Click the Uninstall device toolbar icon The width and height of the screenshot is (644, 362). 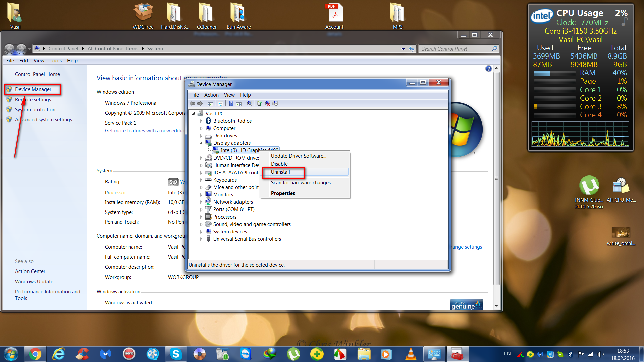tap(267, 103)
